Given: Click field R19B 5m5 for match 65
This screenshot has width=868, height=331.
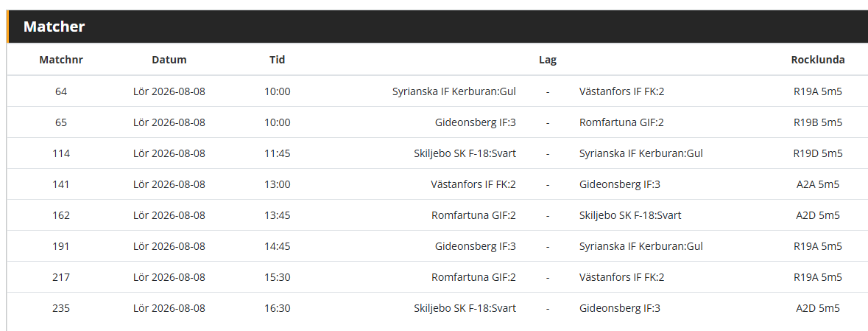Looking at the screenshot, I should [x=818, y=122].
